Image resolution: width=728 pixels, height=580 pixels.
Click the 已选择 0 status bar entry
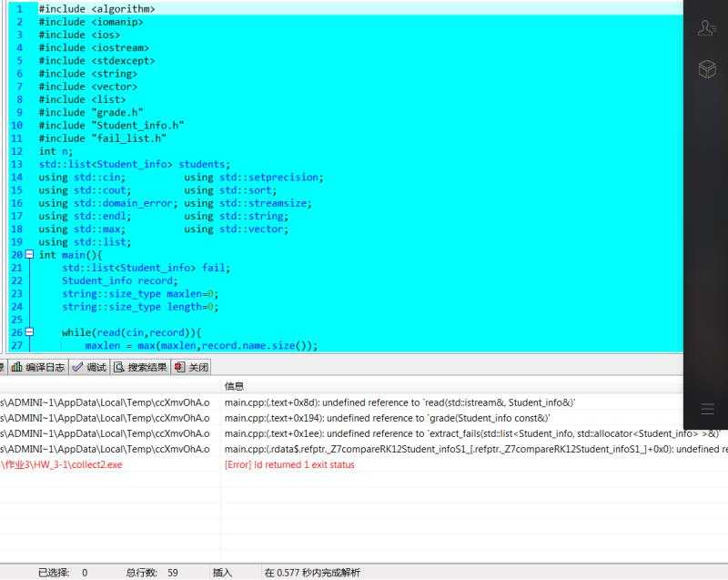[x=63, y=573]
